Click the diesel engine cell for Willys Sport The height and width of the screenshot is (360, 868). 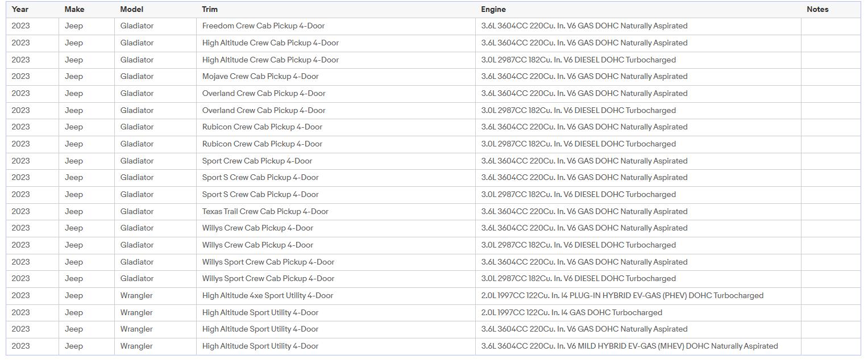click(x=578, y=279)
